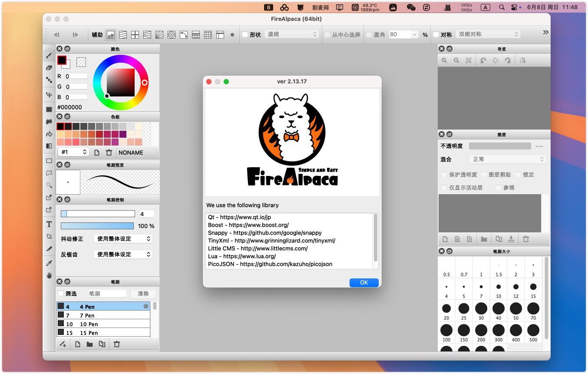The height and width of the screenshot is (374, 588).
Task: Select the Text tool
Action: click(49, 224)
